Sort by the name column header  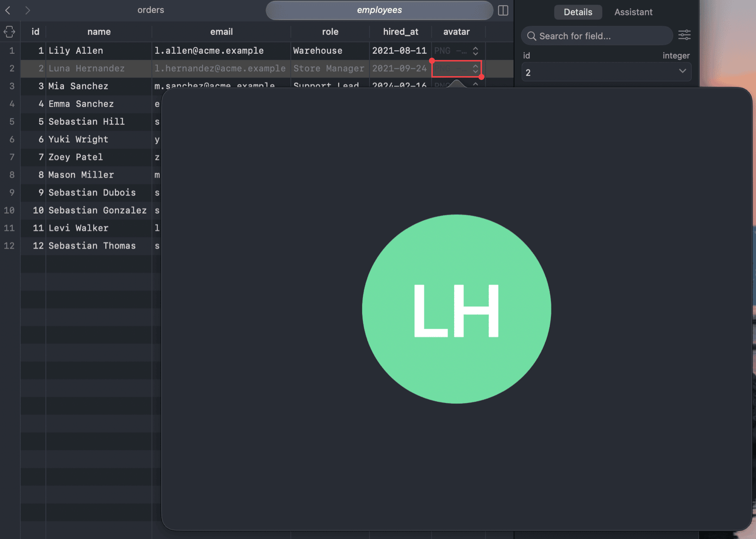[x=99, y=32]
